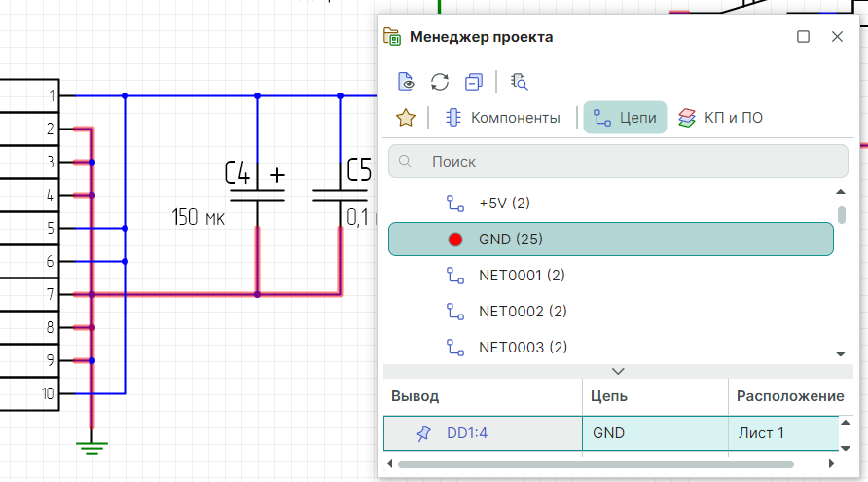This screenshot has width=868, height=482.
Task: Open the КП и ПО tab
Action: tap(720, 118)
